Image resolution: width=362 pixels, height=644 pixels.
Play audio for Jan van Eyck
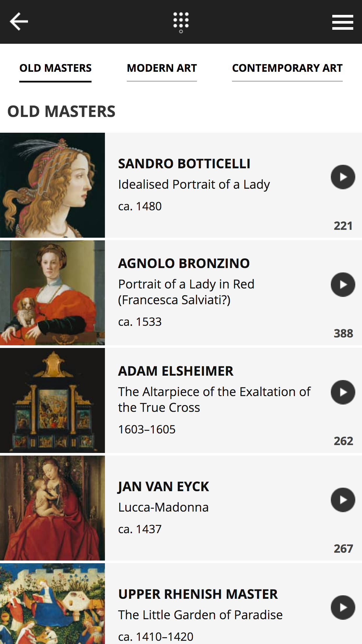343,500
